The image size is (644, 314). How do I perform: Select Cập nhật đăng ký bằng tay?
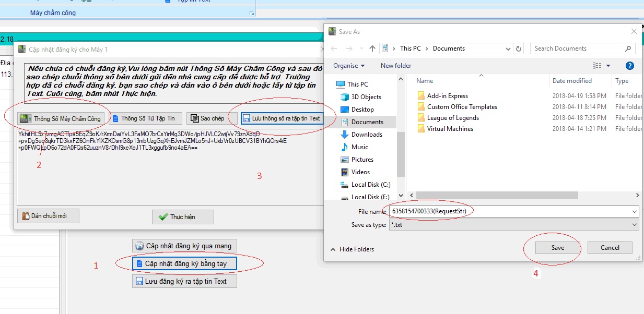click(184, 263)
